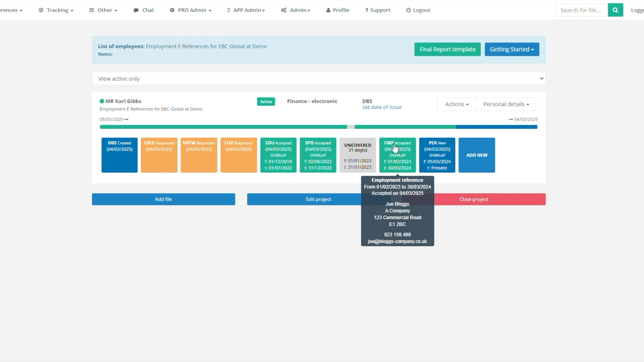The width and height of the screenshot is (644, 362).
Task: Click the Active status badge
Action: [266, 102]
